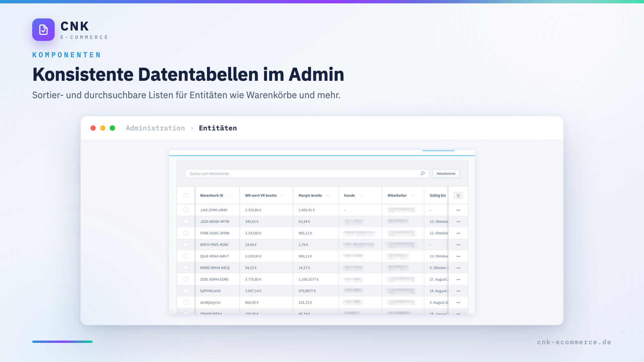The height and width of the screenshot is (362, 644).
Task: Open row actions for Q6JE-MS6X-AWUT
Action: click(458, 256)
